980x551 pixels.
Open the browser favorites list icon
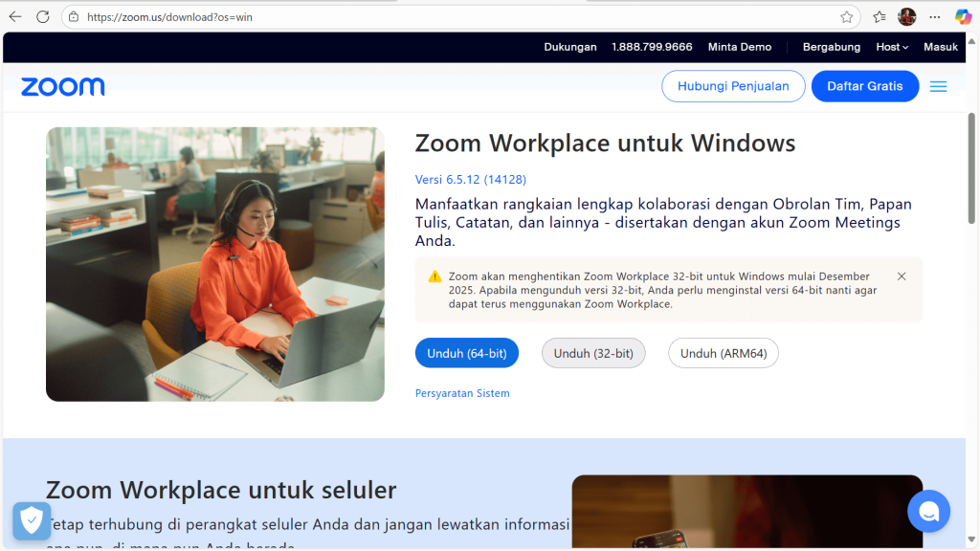(880, 17)
